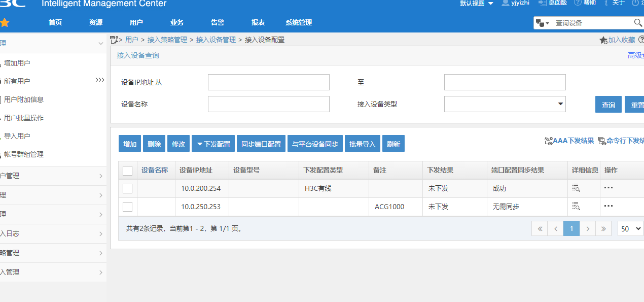Open the 用户 menu

pyautogui.click(x=136, y=23)
